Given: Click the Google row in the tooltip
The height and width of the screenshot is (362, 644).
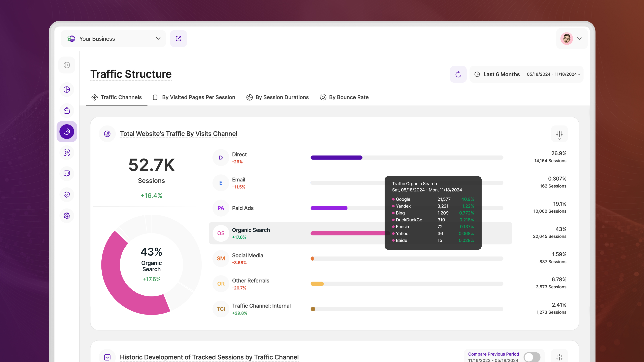Looking at the screenshot, I should [x=433, y=199].
